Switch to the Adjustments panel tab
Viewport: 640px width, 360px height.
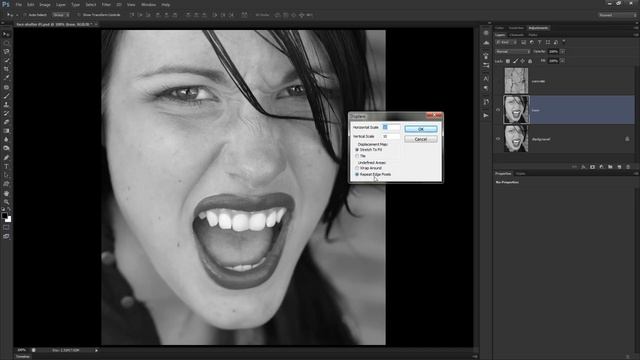pyautogui.click(x=538, y=28)
